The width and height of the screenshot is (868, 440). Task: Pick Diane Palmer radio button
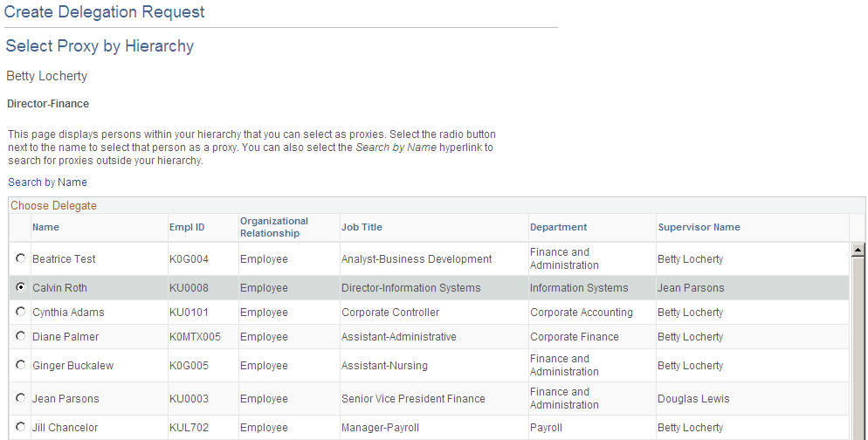(21, 337)
